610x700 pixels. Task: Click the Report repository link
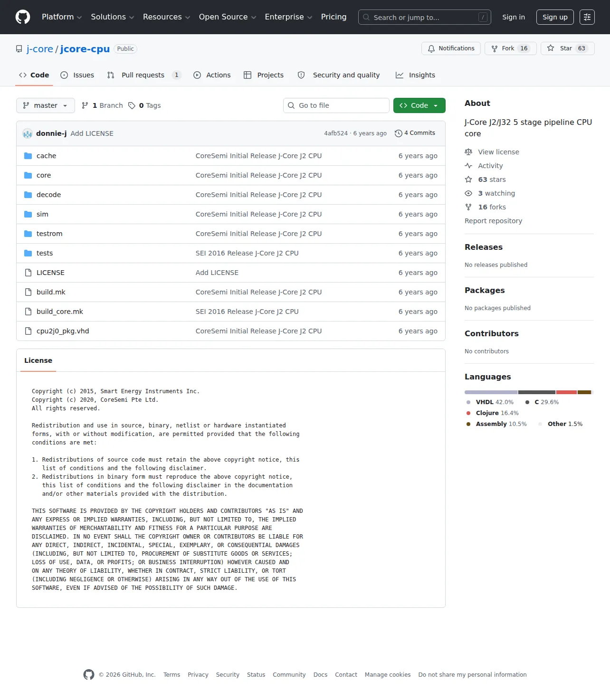point(493,221)
